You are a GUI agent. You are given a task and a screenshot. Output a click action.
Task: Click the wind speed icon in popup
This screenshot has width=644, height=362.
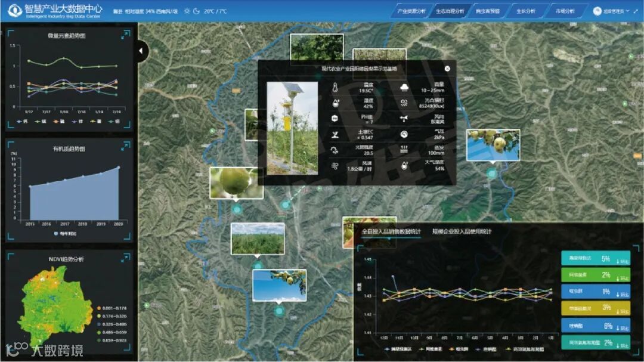point(335,166)
